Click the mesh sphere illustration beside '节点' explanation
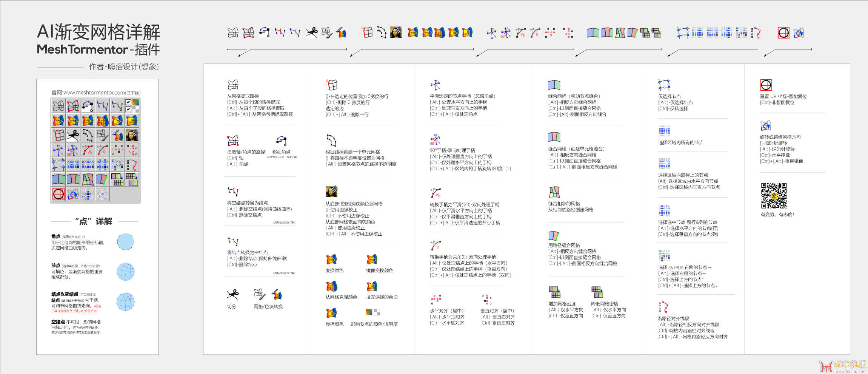 126,272
